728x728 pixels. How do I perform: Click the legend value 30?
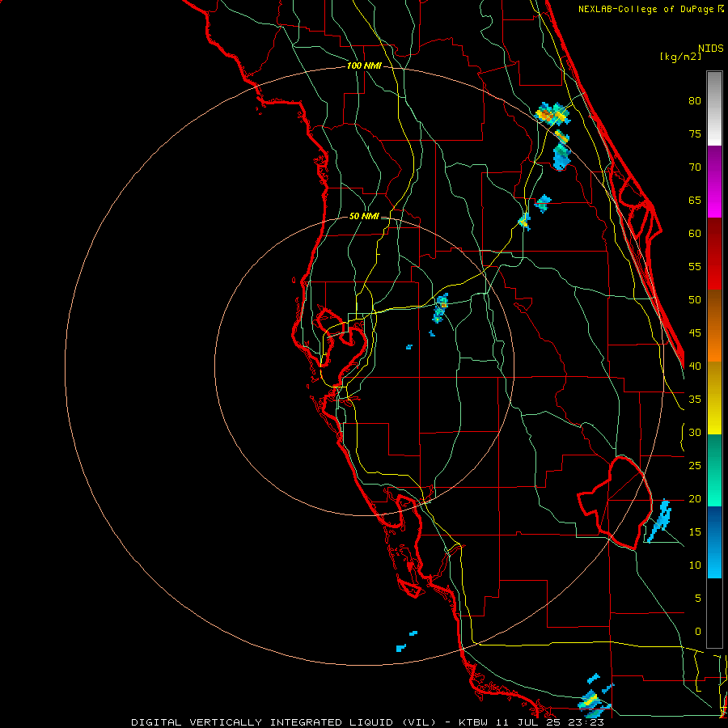pos(695,432)
